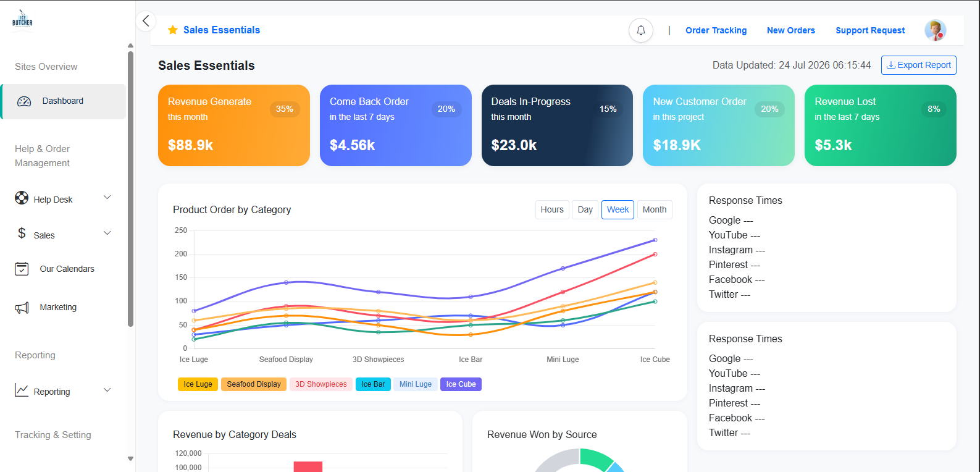This screenshot has height=472, width=980.
Task: Click the Marketing megaphone icon
Action: click(22, 308)
